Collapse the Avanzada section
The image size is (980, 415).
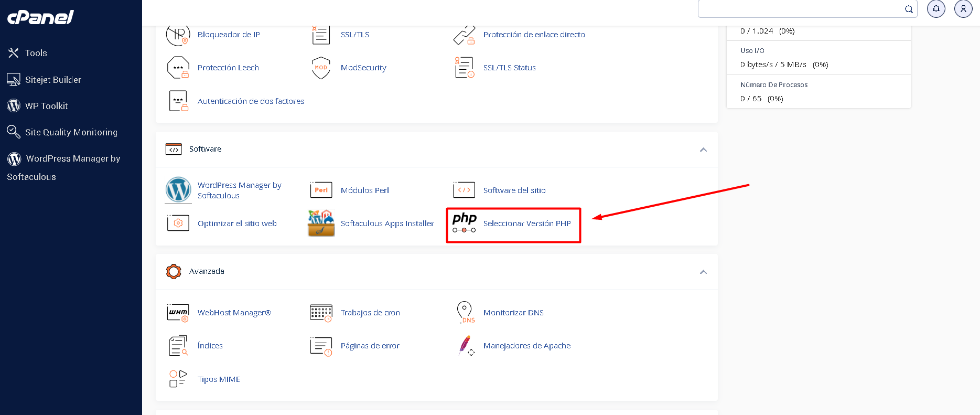tap(703, 272)
